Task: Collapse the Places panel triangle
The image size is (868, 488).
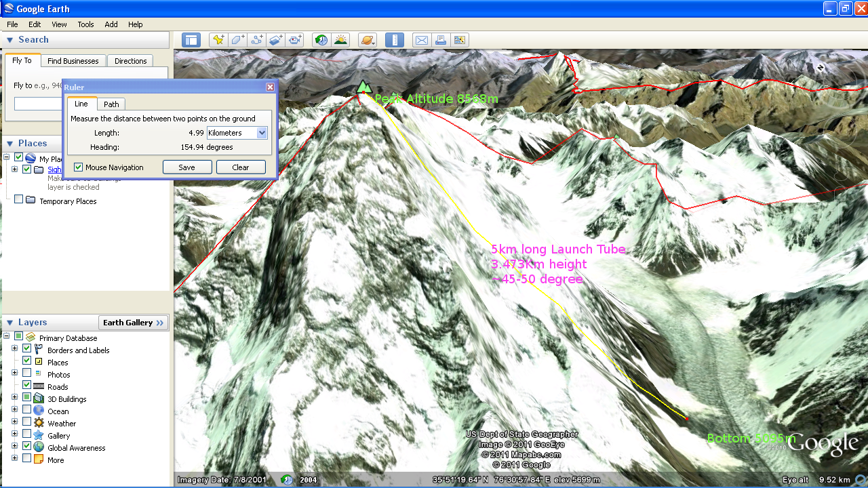Action: [x=10, y=144]
